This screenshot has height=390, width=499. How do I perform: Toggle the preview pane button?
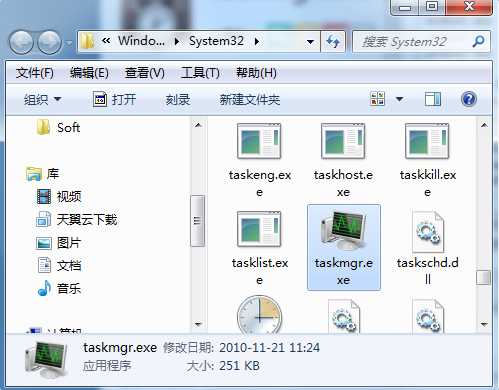(x=433, y=99)
